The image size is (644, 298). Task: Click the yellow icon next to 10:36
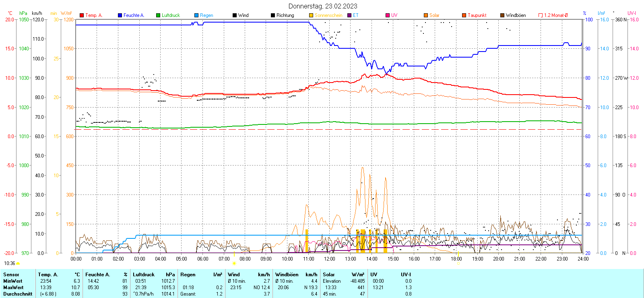tap(18, 263)
